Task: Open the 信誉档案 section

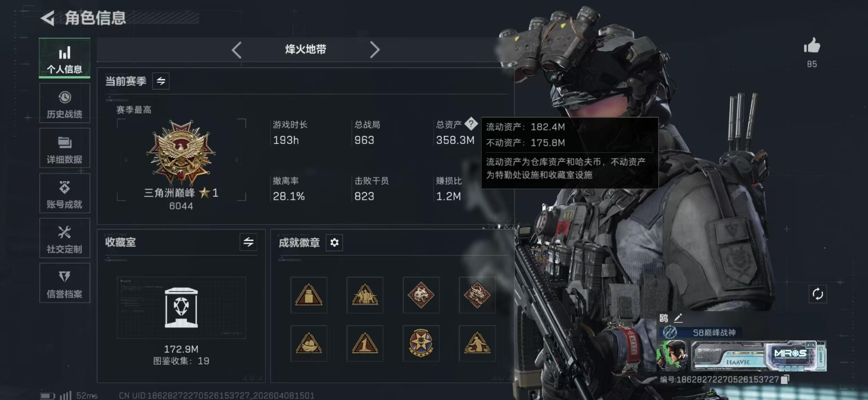Action: pos(65,283)
